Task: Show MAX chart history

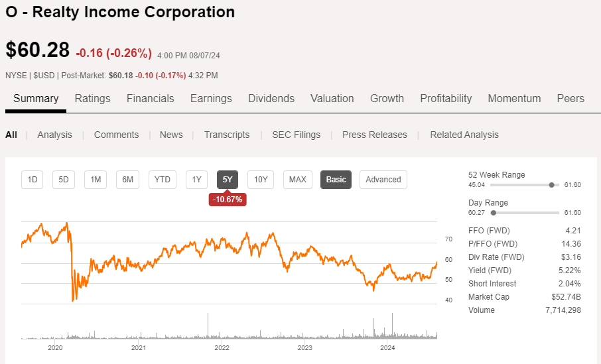Action: 298,179
